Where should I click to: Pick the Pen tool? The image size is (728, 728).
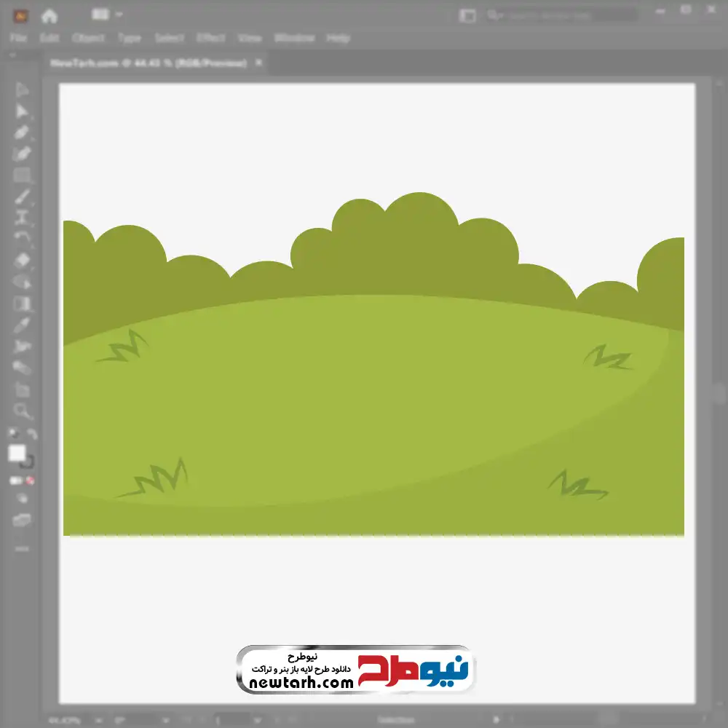[22, 132]
